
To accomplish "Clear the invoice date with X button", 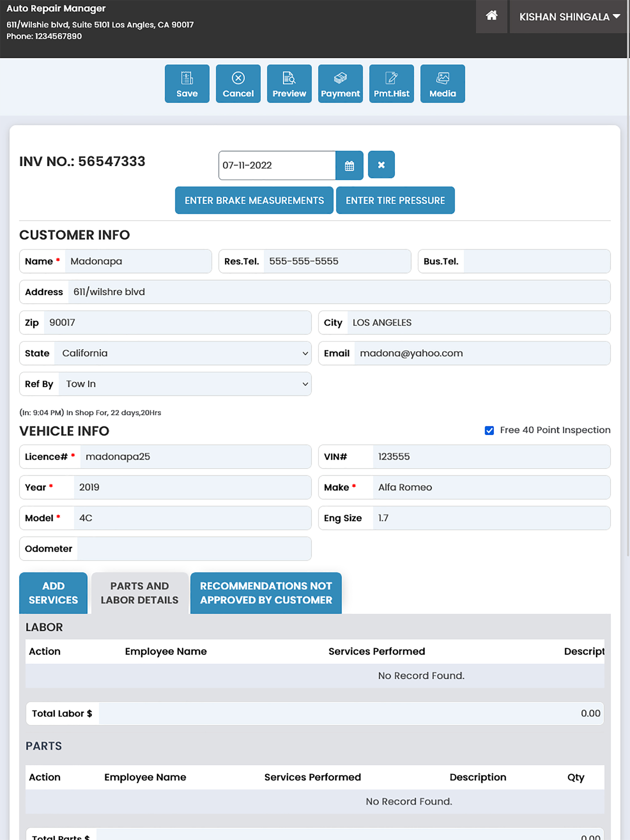I will point(381,164).
